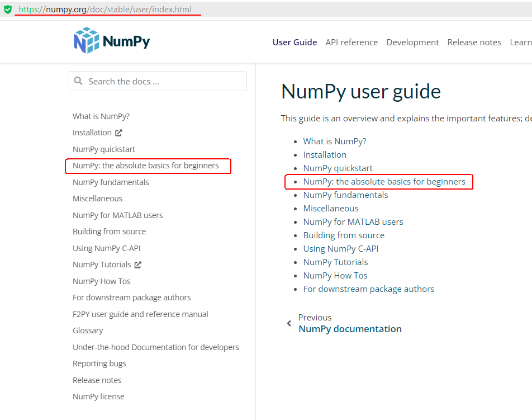Open Under-the-hood Documentation for developers
The image size is (532, 420).
[x=156, y=347]
